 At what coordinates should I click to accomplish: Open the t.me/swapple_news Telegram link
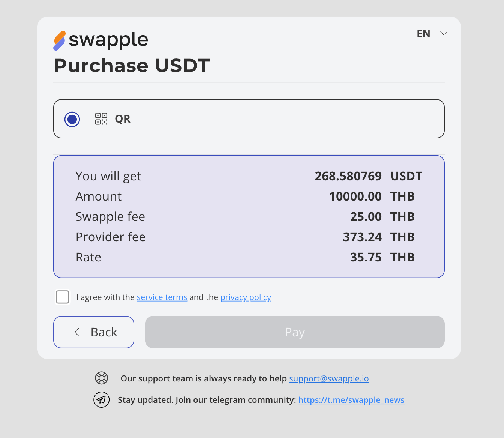[x=351, y=400]
